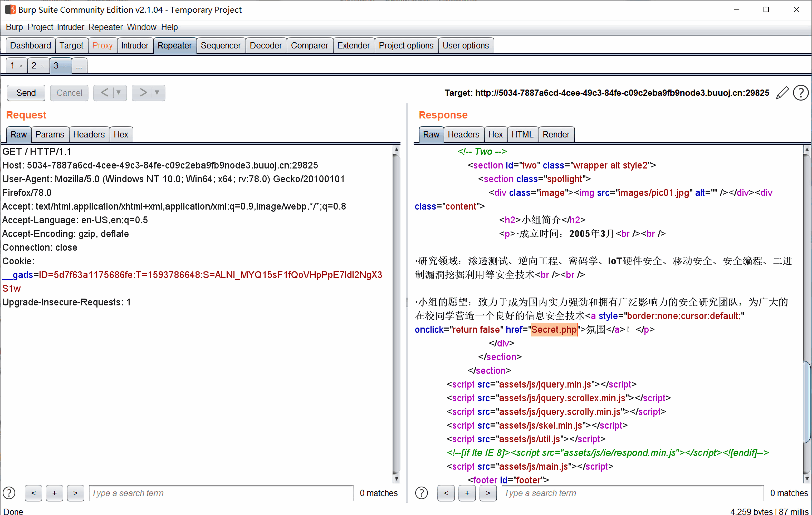Switch to the response Headers tab
The height and width of the screenshot is (515, 812).
click(x=464, y=135)
